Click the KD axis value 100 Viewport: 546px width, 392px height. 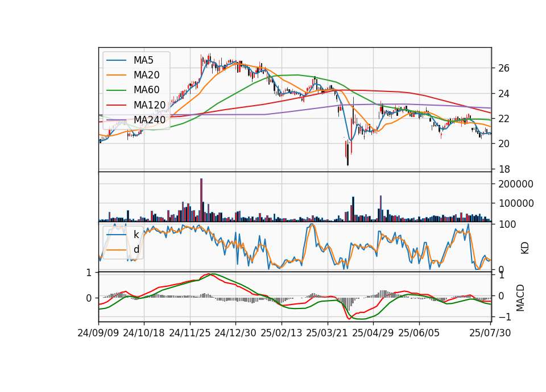point(507,225)
